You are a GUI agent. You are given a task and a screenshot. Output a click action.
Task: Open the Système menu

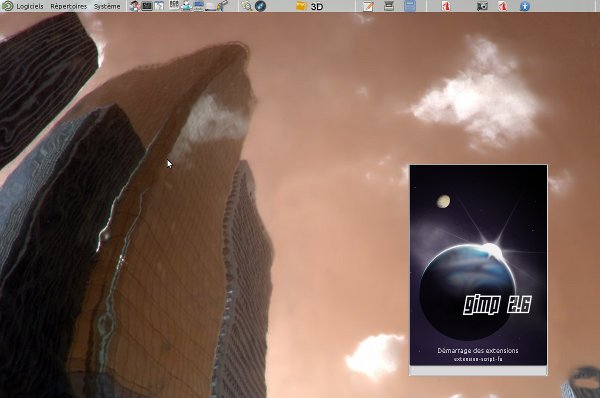[x=107, y=6]
